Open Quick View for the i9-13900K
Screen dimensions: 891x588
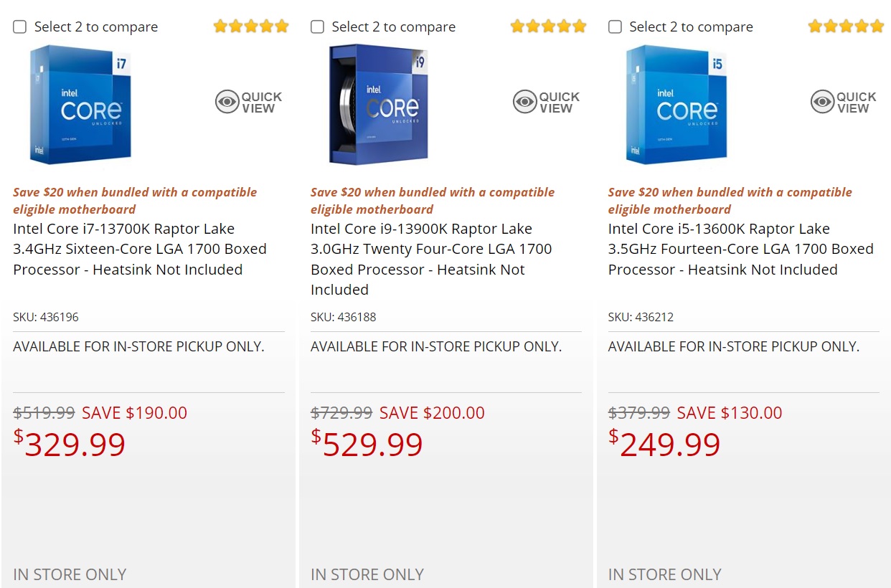coord(547,103)
